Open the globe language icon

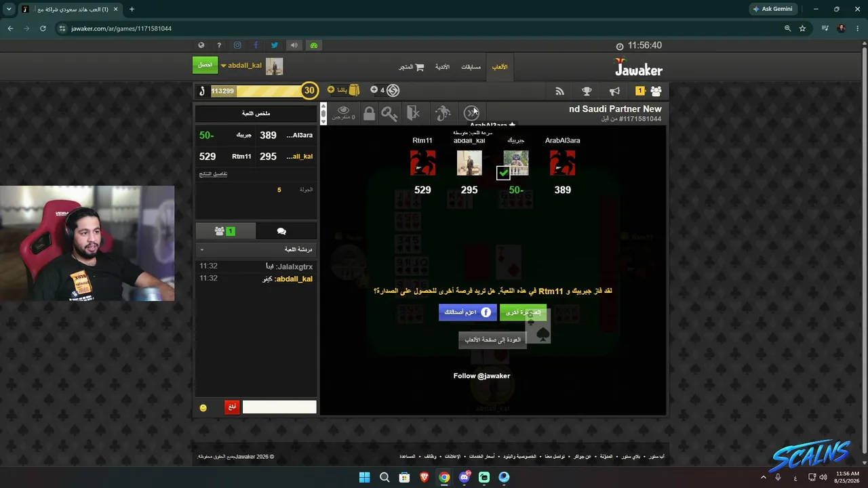coord(201,45)
